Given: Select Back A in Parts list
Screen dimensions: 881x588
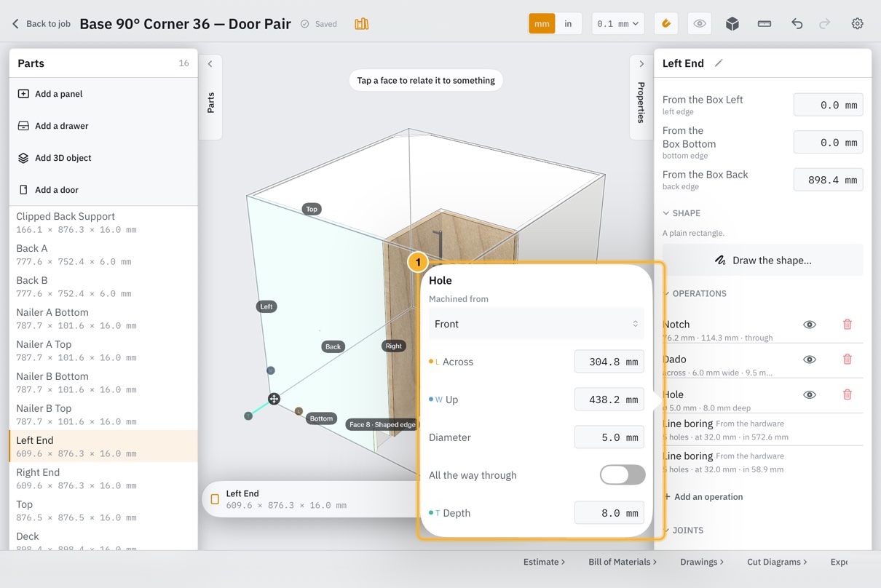Looking at the screenshot, I should pyautogui.click(x=103, y=254).
